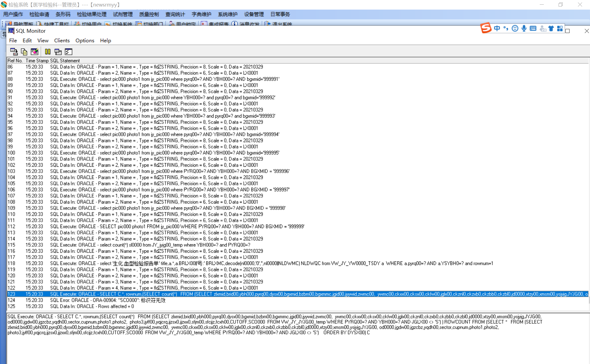Click the Sogou microphone voice input icon
590x364 pixels.
(x=524, y=28)
